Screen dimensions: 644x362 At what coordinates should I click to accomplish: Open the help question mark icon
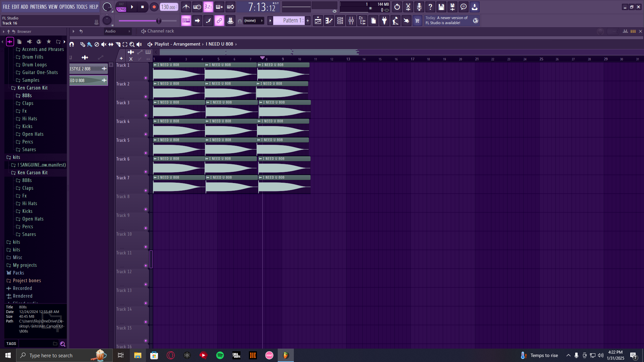pos(430,7)
